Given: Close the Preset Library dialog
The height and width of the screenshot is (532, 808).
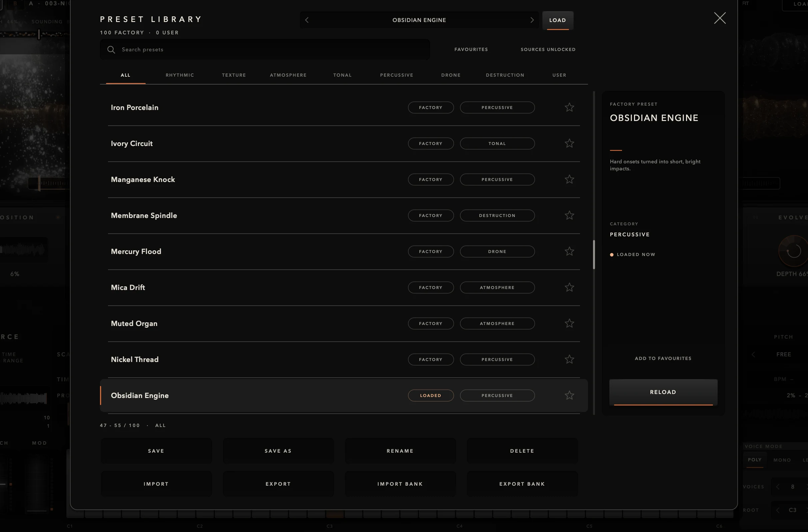Looking at the screenshot, I should pos(720,18).
